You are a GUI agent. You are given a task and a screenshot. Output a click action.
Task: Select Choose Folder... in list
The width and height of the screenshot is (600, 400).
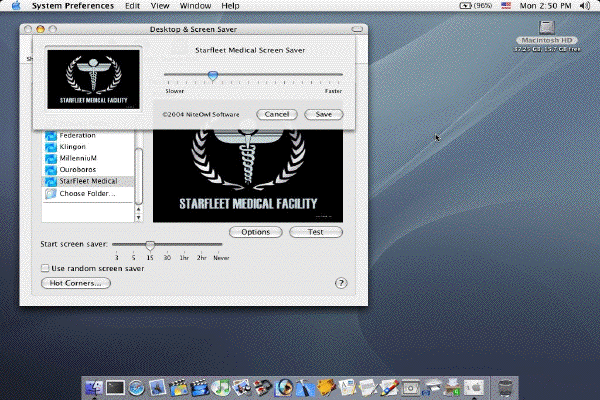pyautogui.click(x=88, y=194)
